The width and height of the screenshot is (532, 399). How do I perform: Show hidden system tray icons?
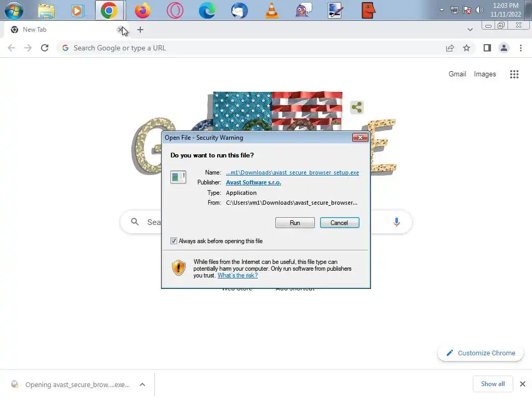pyautogui.click(x=442, y=10)
